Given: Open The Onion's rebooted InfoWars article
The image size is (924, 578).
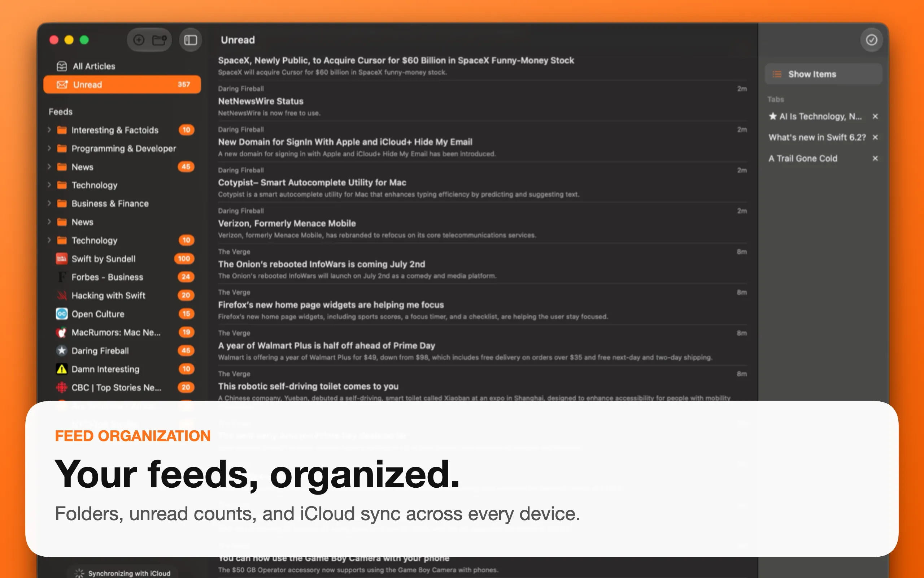Looking at the screenshot, I should click(482, 264).
